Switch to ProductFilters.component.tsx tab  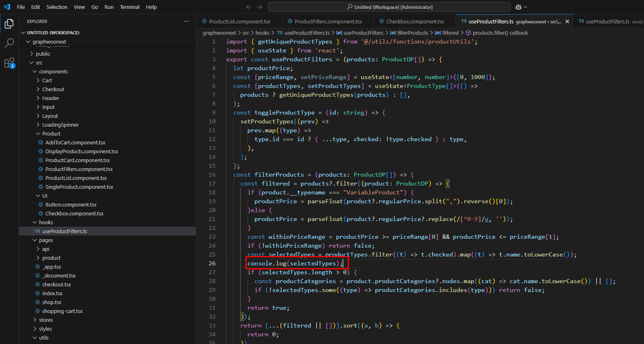(328, 21)
